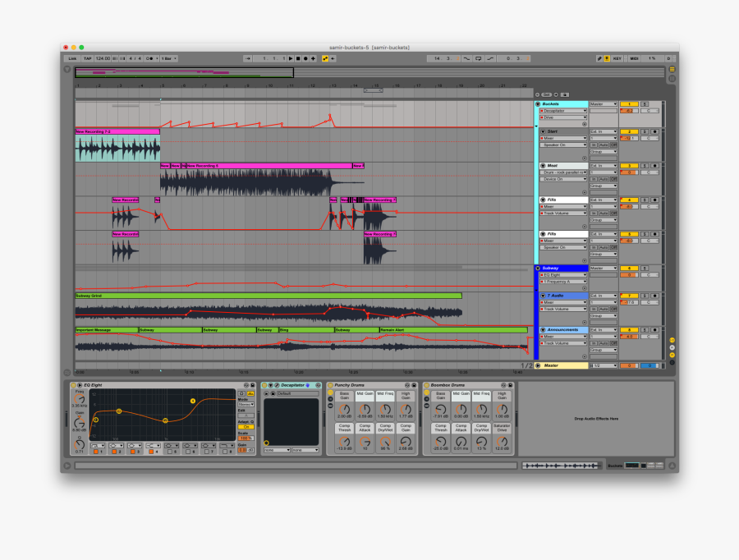Toggle track activator 1 for Buckets
Screen dimensions: 739x560
[x=629, y=103]
